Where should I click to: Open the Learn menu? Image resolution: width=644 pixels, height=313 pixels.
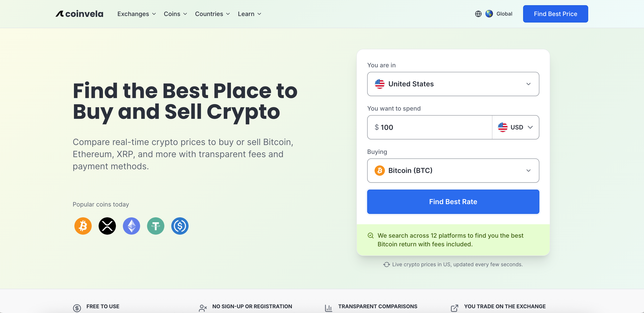[x=249, y=14]
